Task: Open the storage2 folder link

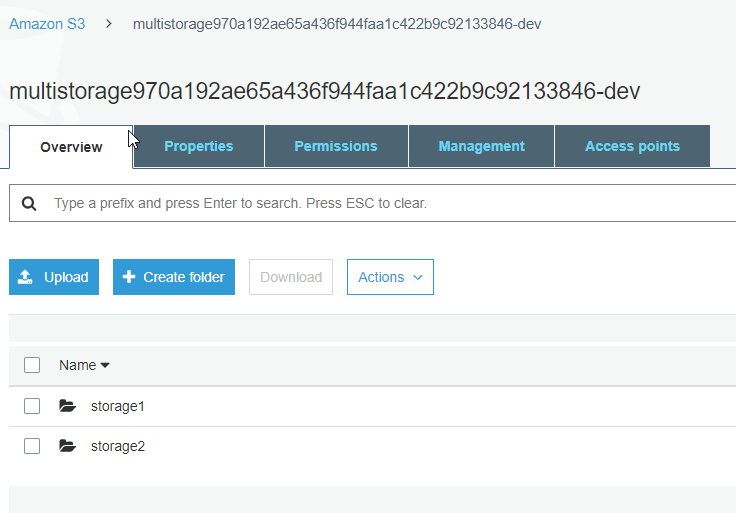Action: click(x=118, y=446)
